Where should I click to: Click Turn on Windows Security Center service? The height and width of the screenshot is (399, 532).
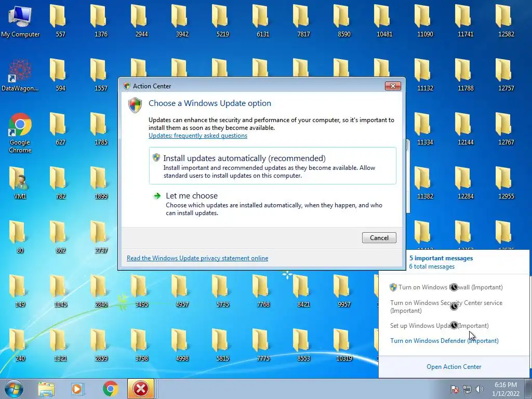[x=446, y=307]
